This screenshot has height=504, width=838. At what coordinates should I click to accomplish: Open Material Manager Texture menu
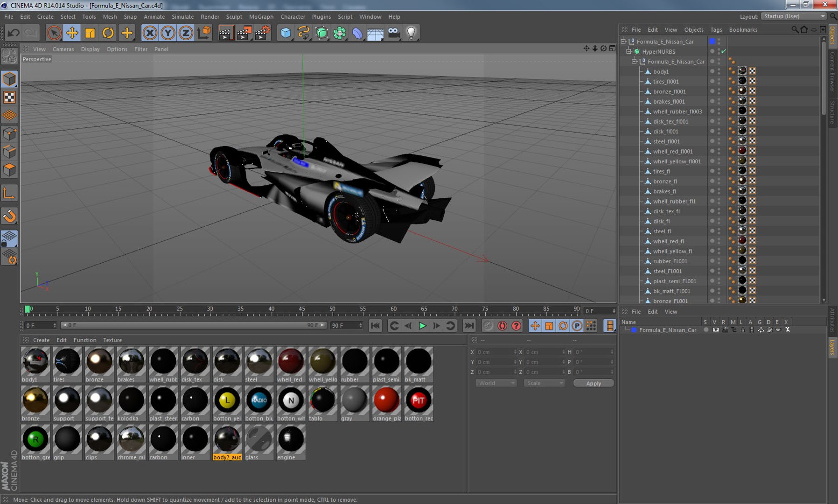(112, 340)
